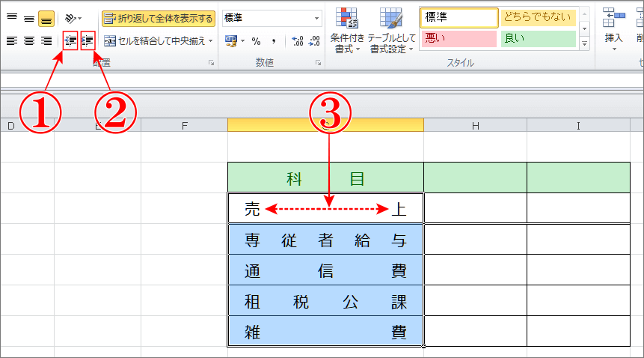
Task: Open テーブルとして書式設定 menu
Action: [x=391, y=31]
